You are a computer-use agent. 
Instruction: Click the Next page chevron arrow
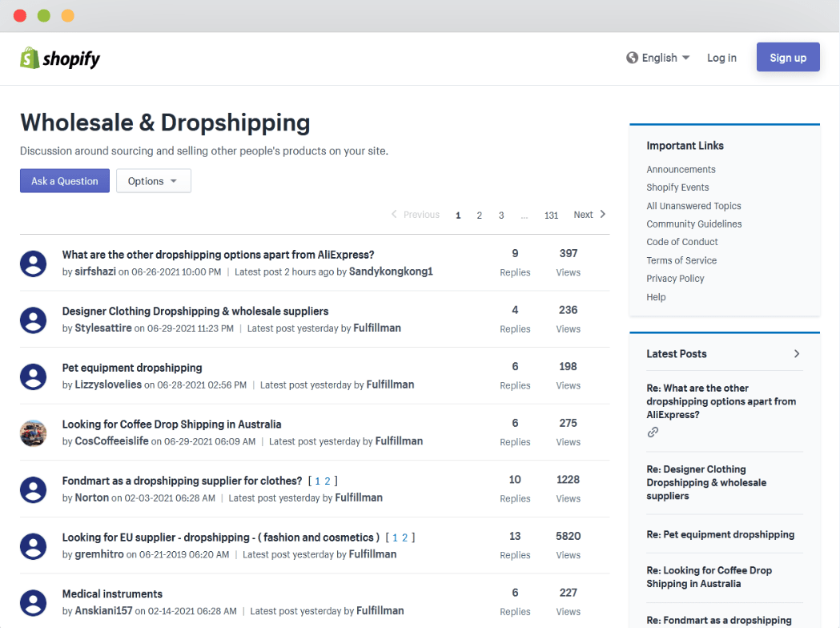tap(603, 214)
